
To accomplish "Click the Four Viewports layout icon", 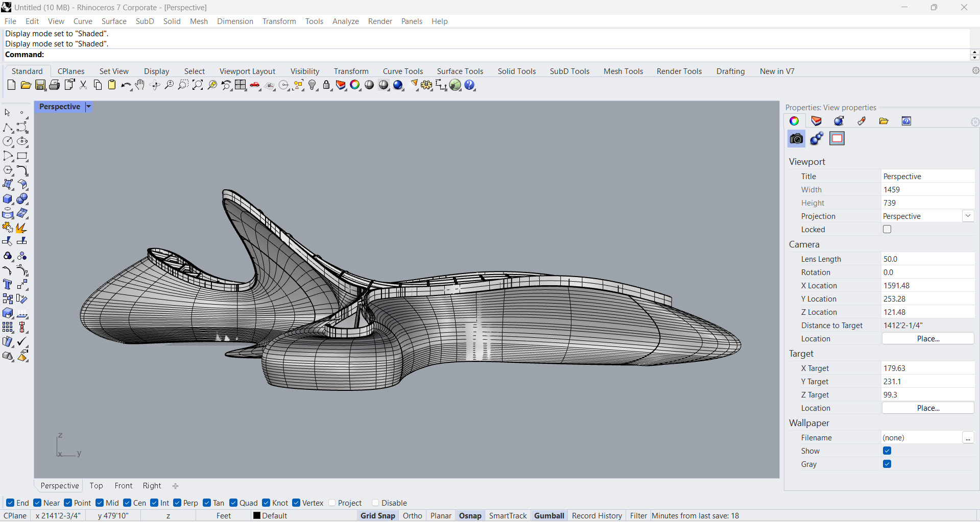I will 241,85.
